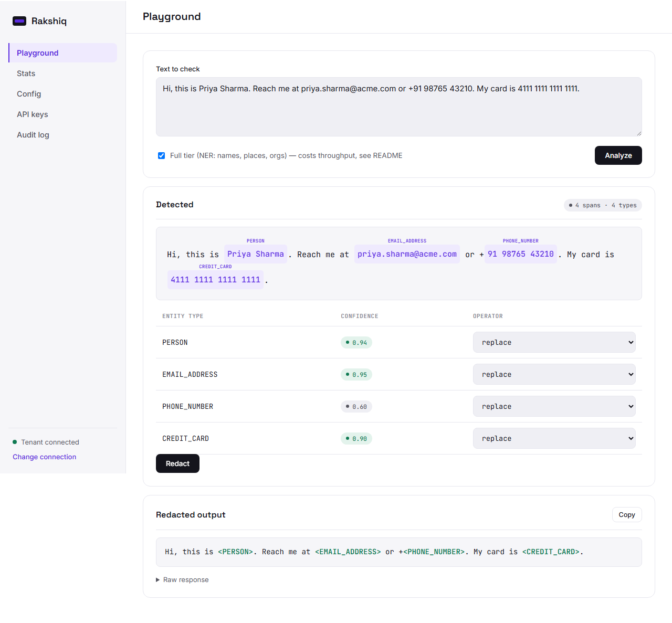Expand the Raw response disclosure
This screenshot has height=623, width=672.
coord(182,580)
